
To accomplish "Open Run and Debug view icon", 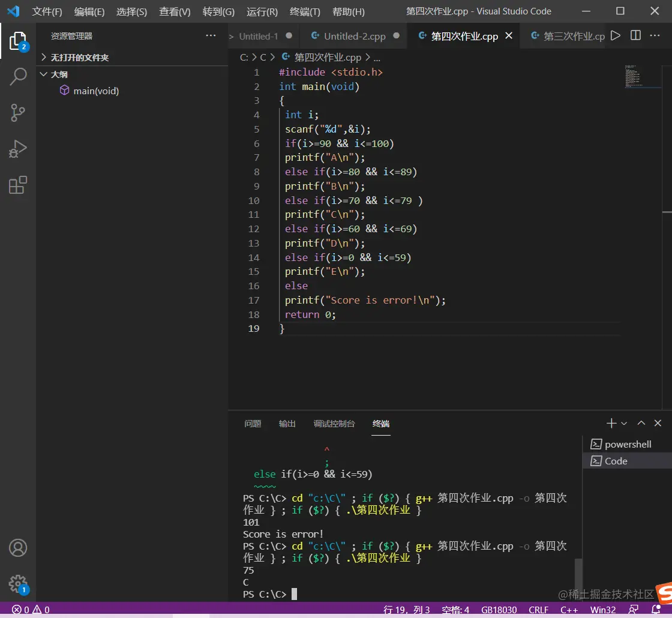I will tap(18, 149).
